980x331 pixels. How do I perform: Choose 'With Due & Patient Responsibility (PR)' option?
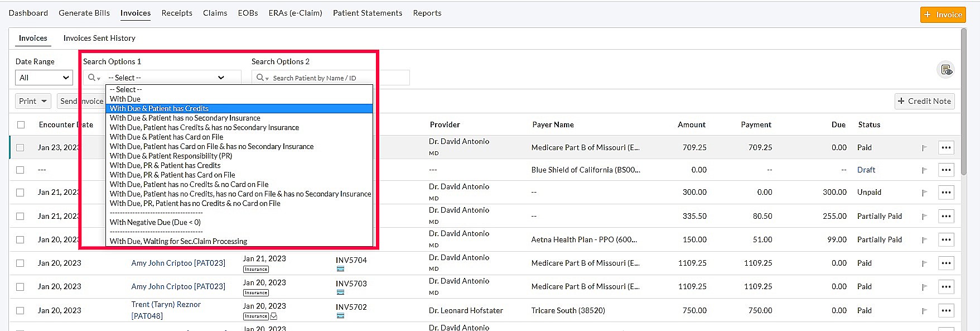[x=239, y=156]
